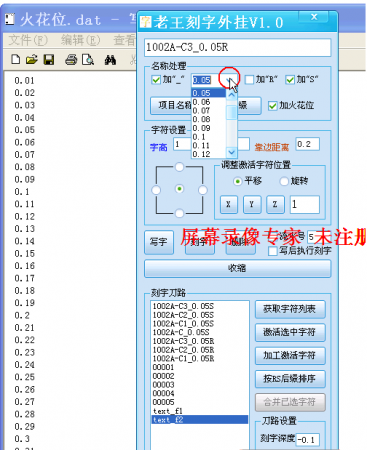
Task: Click the name field showing 1002A-C3_0.05R
Action: 238,47
